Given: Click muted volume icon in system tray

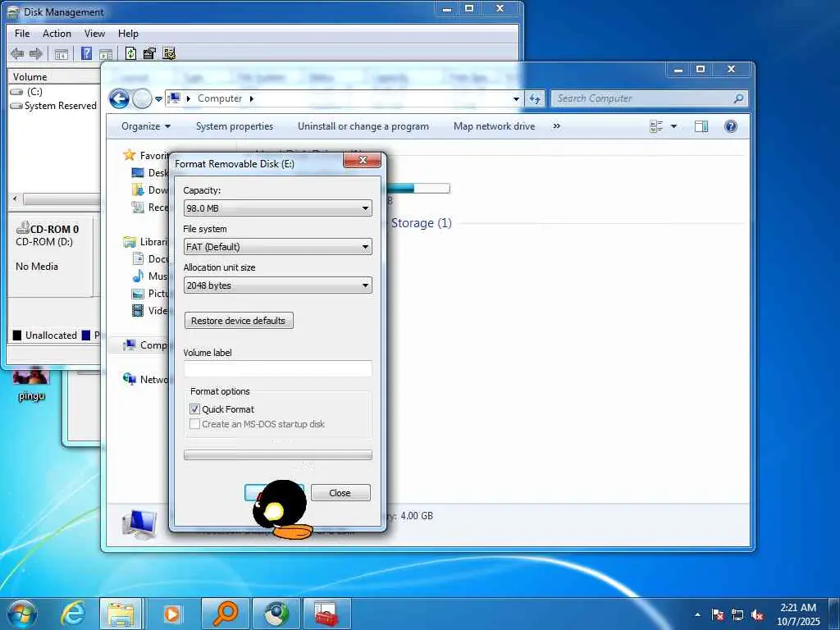Looking at the screenshot, I should coord(757,614).
